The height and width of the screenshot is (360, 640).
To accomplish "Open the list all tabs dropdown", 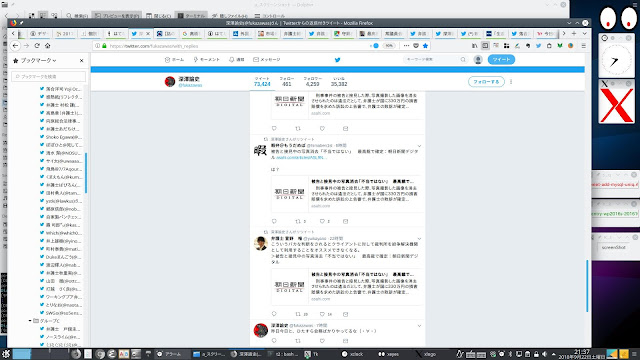I will (x=584, y=33).
